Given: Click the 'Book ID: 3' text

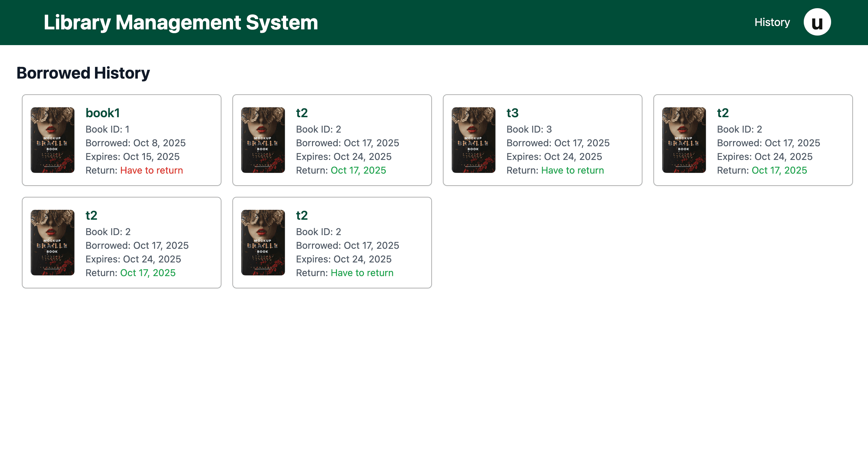Looking at the screenshot, I should [x=529, y=129].
